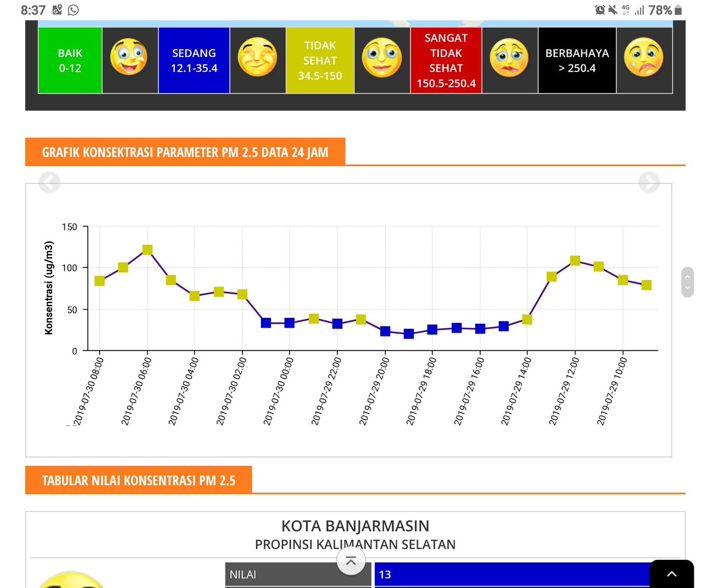
Task: Click the chart data point at 2019-07-30 06:00
Action: 147,250
